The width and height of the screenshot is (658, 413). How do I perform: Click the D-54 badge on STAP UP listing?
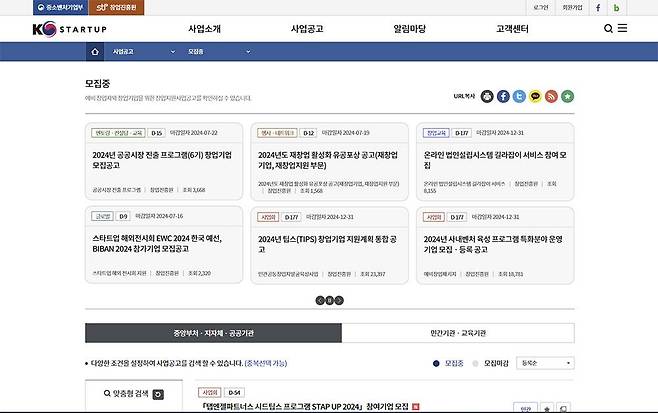click(234, 393)
